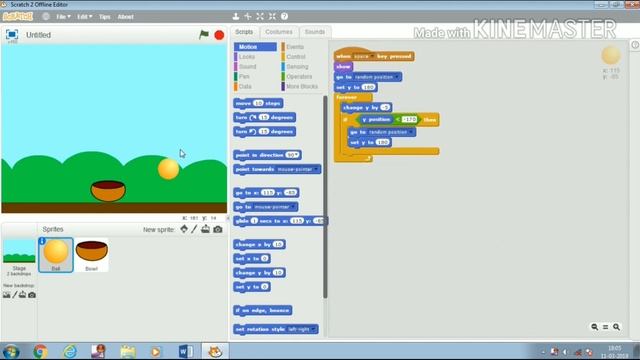Reset scripts area zoom

(605, 327)
